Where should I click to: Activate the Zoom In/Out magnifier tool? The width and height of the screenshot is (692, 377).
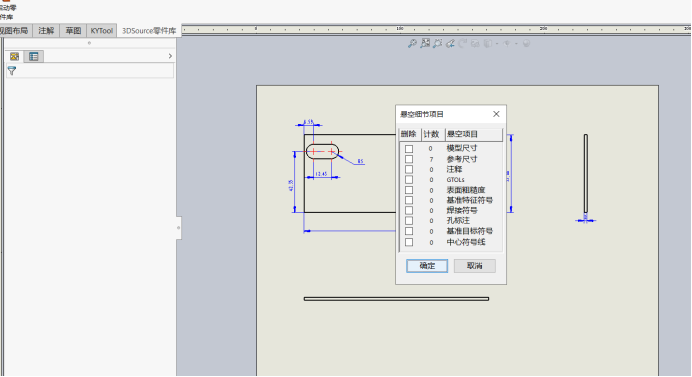pyautogui.click(x=438, y=43)
